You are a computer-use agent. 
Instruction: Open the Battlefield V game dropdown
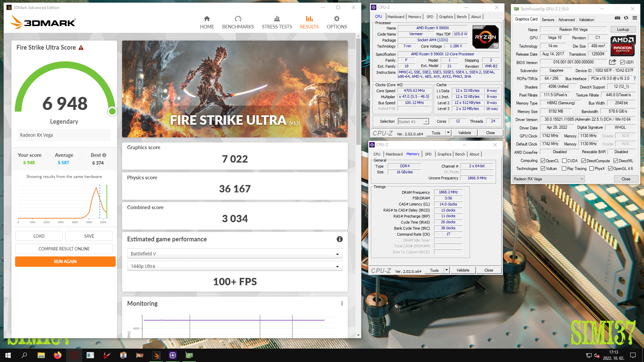click(x=235, y=254)
